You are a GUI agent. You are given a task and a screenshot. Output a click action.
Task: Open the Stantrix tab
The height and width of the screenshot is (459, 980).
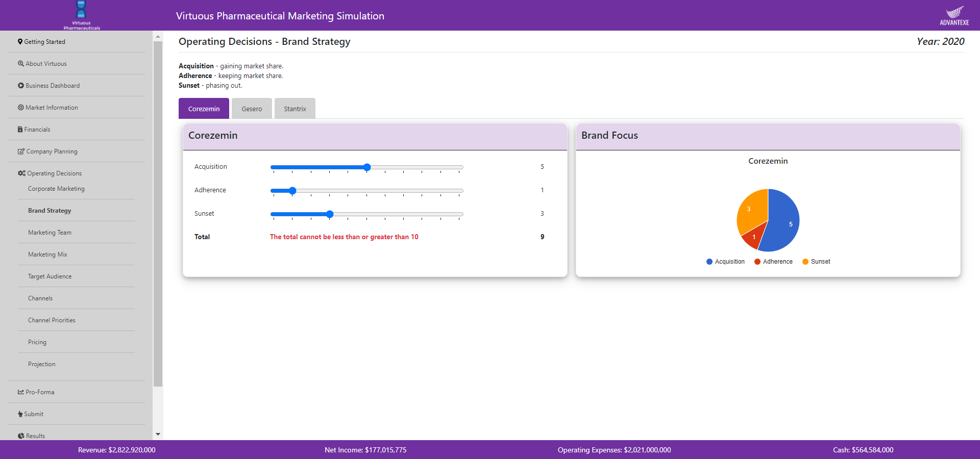pyautogui.click(x=295, y=108)
